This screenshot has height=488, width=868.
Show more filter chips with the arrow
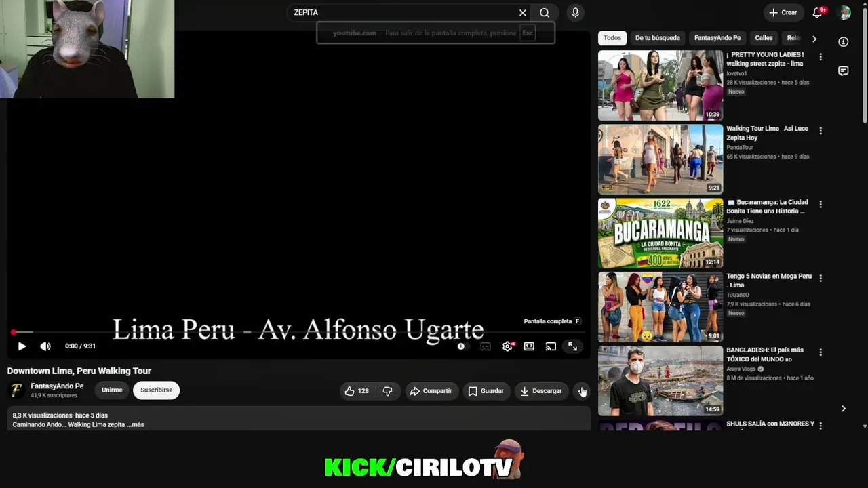click(814, 39)
